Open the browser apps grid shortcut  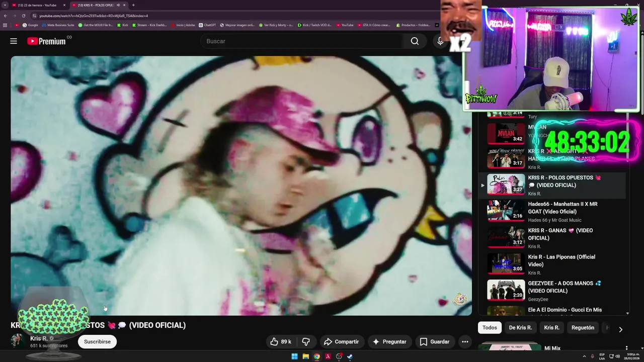tap(5, 25)
